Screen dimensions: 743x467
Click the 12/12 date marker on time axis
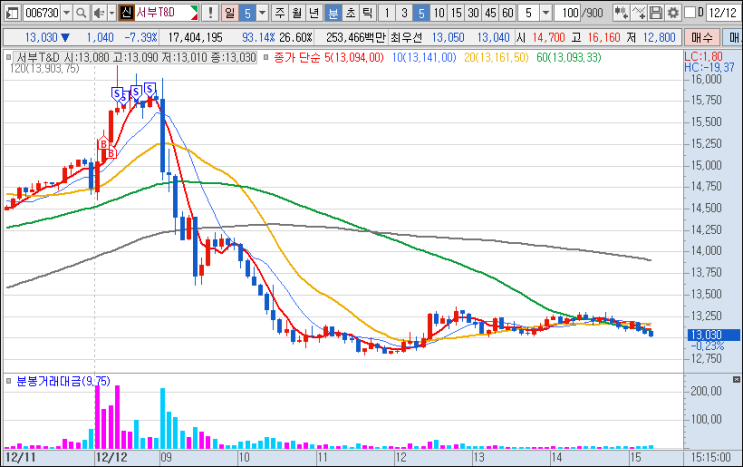(x=111, y=458)
